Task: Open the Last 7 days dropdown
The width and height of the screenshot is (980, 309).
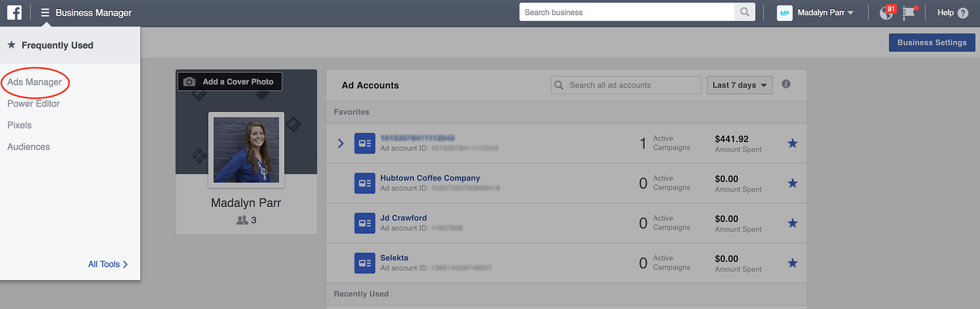Action: (739, 85)
